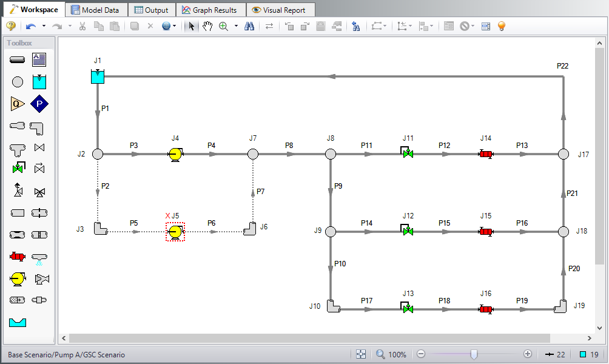
Task: Activate the Pan hand tool
Action: tap(207, 26)
